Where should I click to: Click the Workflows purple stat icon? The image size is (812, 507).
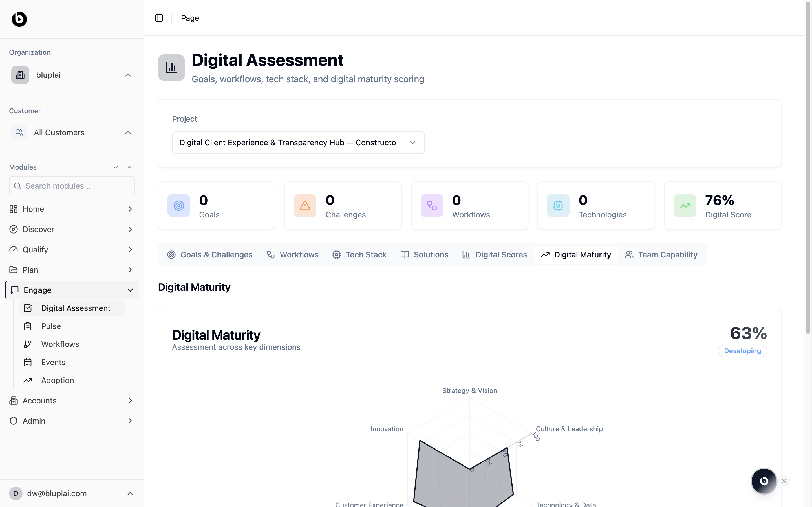tap(431, 206)
